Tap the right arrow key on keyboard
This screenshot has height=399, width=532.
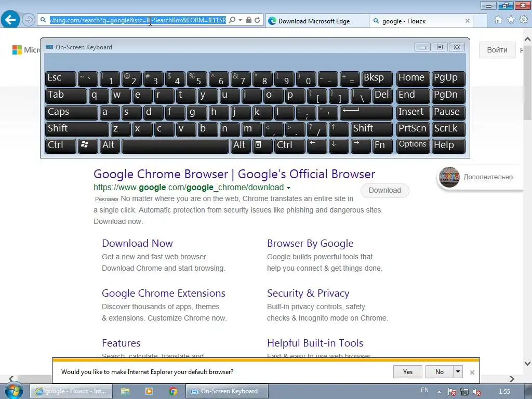pyautogui.click(x=361, y=146)
